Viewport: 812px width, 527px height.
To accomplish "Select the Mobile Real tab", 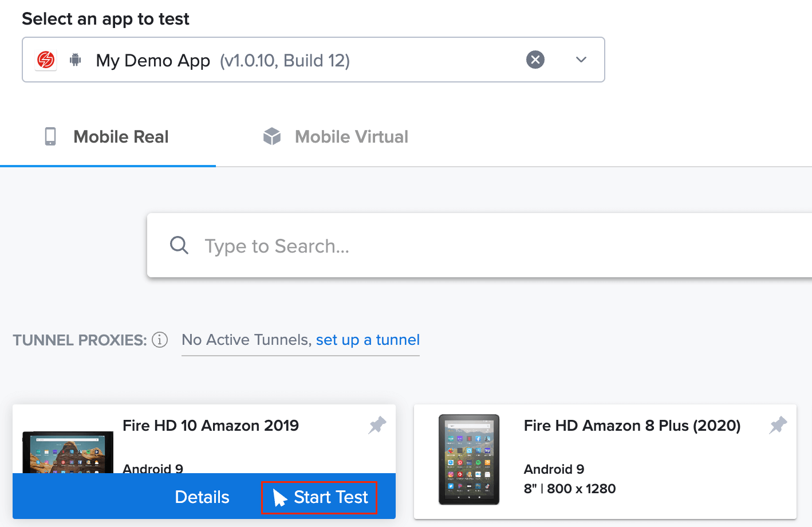I will pos(120,136).
